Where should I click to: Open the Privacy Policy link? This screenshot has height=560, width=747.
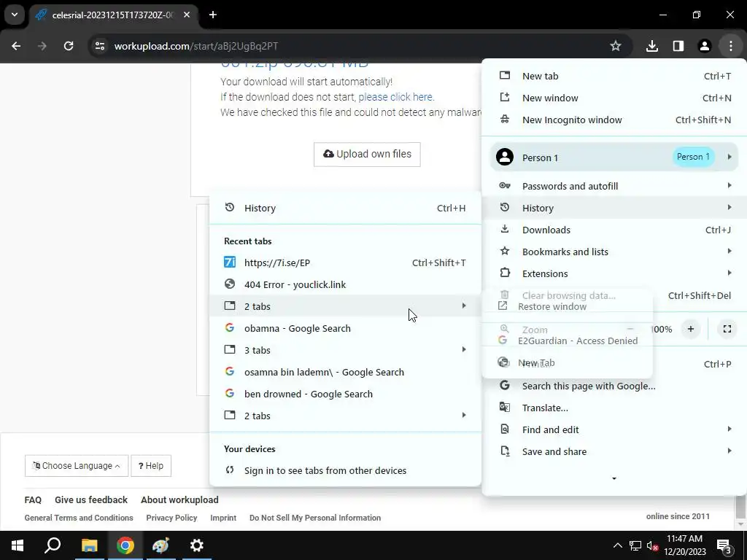click(x=171, y=518)
